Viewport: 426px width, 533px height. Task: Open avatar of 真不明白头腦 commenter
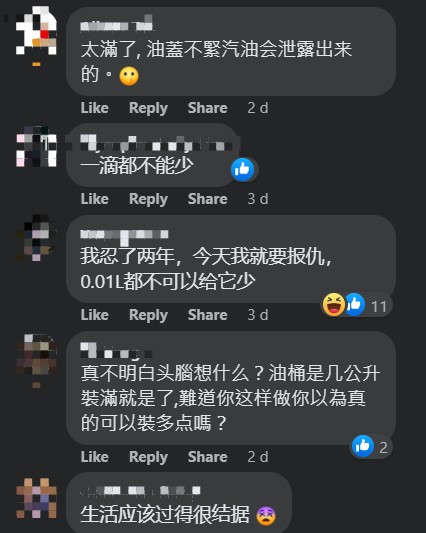36,354
